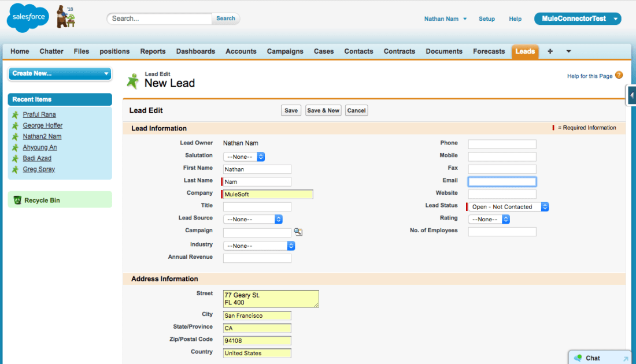This screenshot has height=364, width=636.
Task: Click inside the Email input field
Action: [501, 181]
